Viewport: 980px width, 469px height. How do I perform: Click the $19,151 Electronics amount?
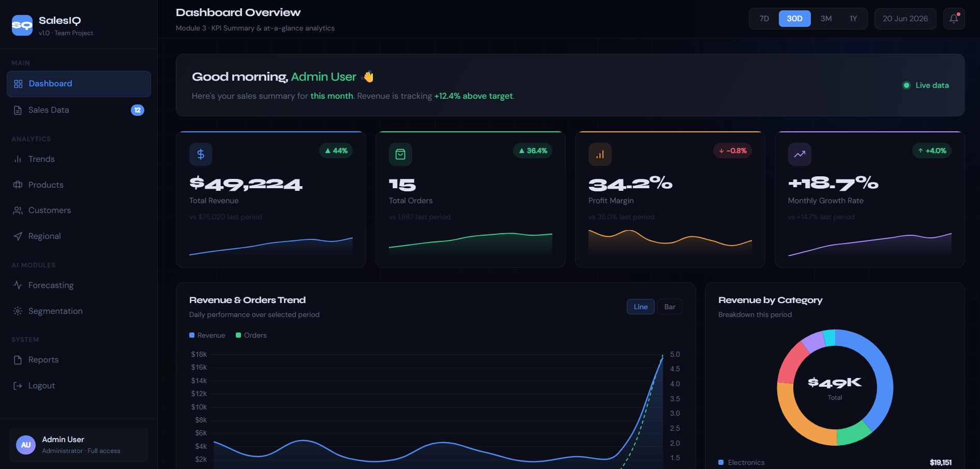point(941,462)
